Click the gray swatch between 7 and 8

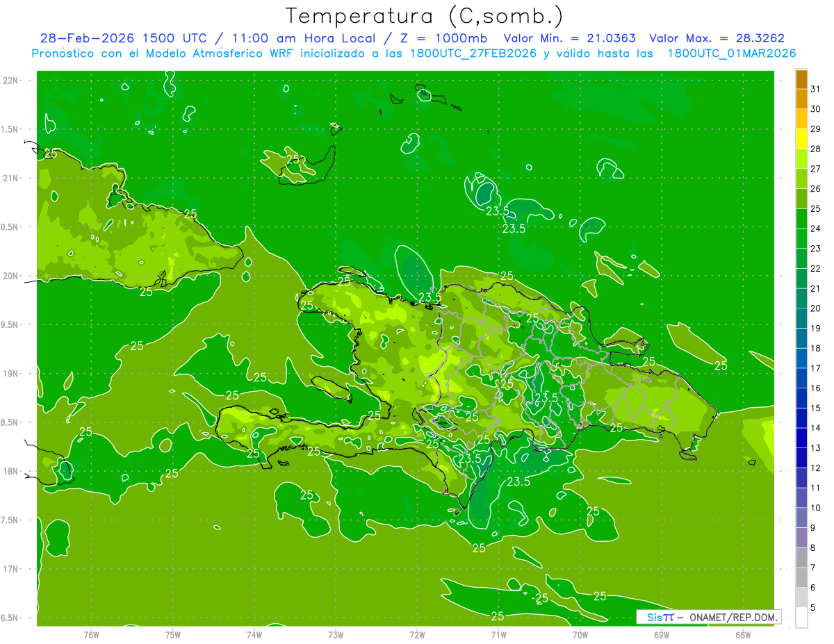801,557
